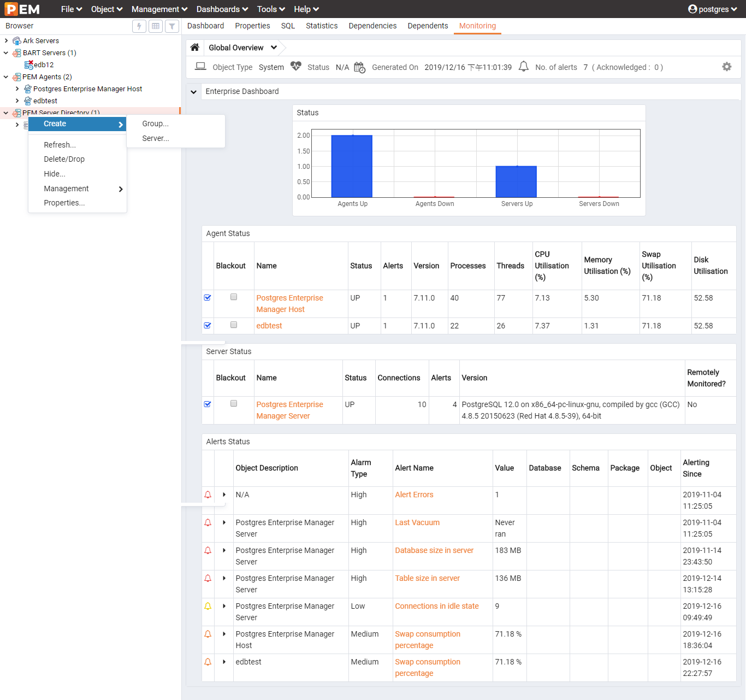Image resolution: width=746 pixels, height=700 pixels.
Task: Switch to the Statistics tab
Action: point(322,26)
